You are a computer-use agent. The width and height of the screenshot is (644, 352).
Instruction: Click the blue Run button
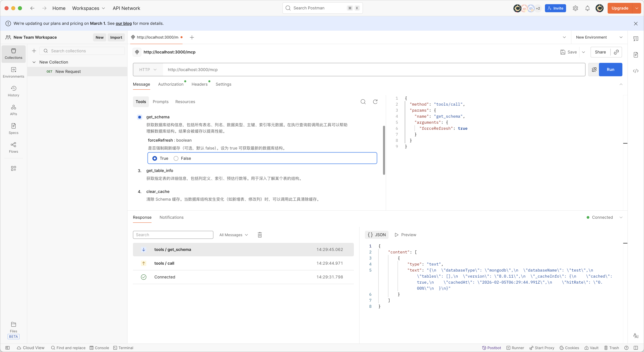click(x=610, y=70)
